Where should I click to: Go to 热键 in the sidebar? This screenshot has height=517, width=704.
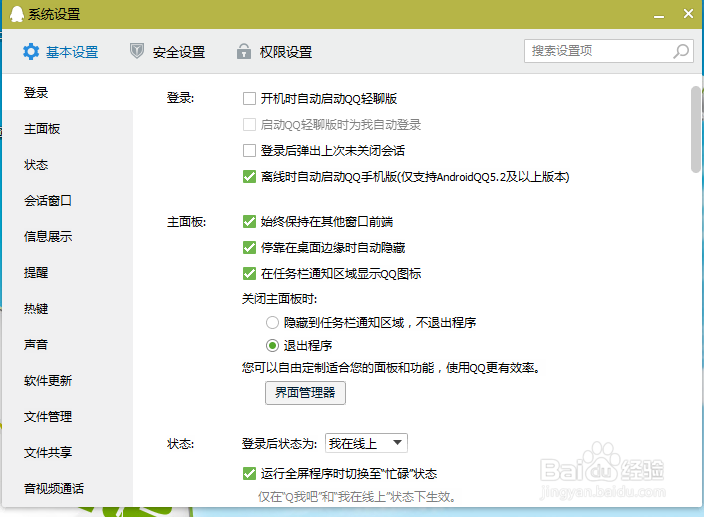(68, 309)
